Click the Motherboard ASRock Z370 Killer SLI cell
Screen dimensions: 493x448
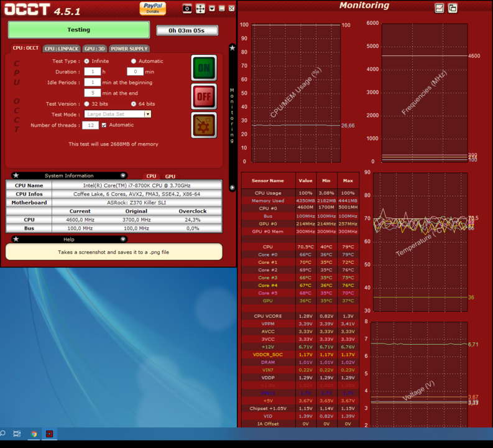(x=137, y=203)
